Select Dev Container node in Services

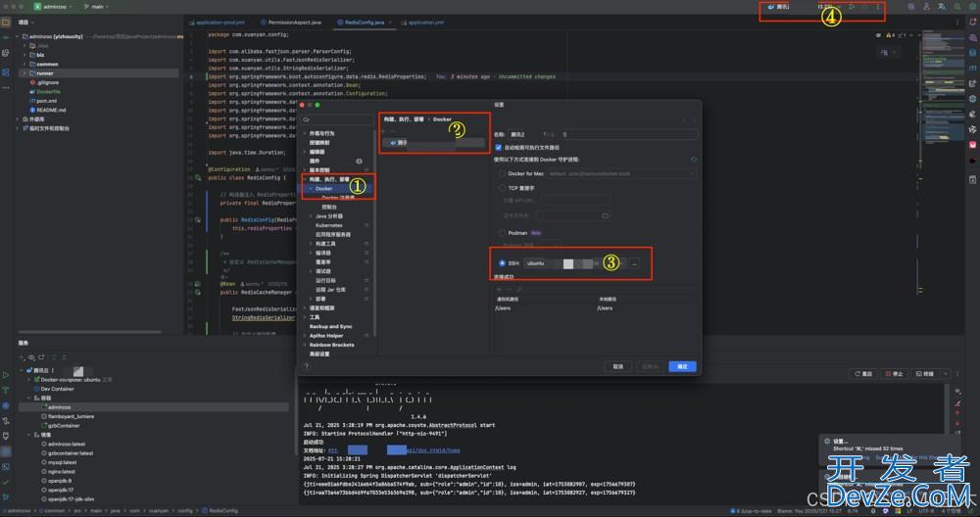[x=57, y=389]
